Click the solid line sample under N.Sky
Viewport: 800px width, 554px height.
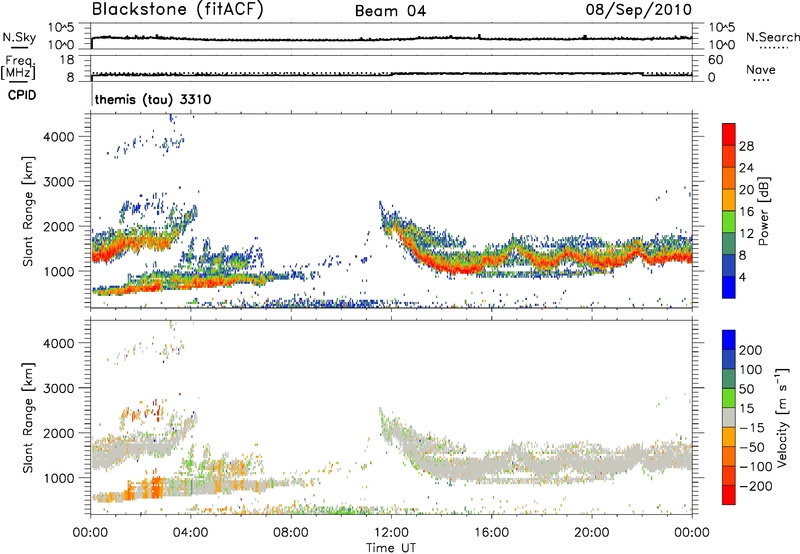19,47
